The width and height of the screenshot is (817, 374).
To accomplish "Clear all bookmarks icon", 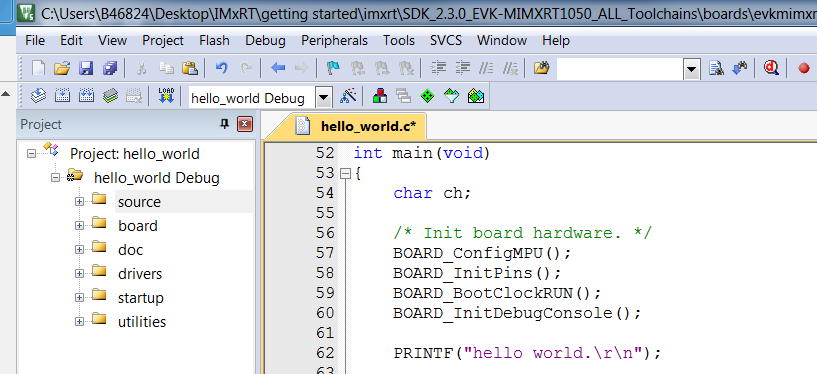I will click(406, 68).
